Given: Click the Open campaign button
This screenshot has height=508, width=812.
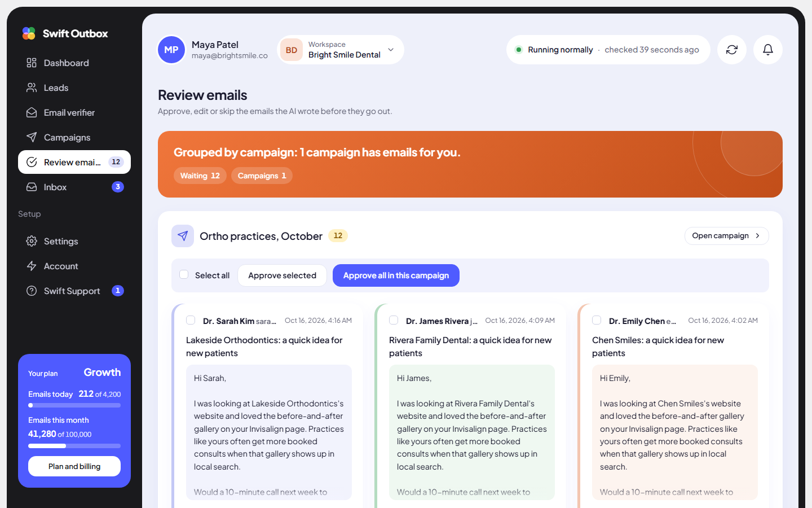Looking at the screenshot, I should (726, 236).
